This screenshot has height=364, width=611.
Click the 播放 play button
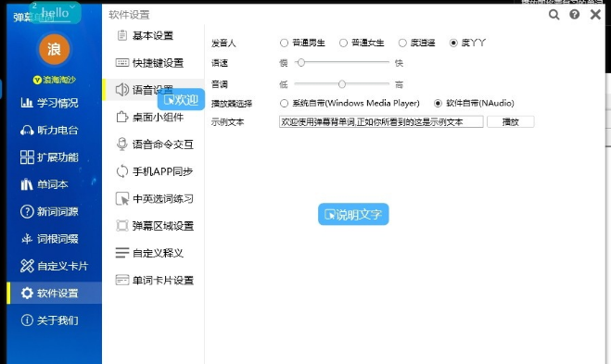pyautogui.click(x=511, y=122)
